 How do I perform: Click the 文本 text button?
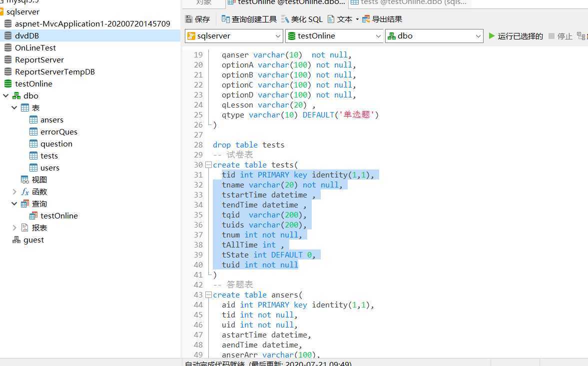click(340, 19)
